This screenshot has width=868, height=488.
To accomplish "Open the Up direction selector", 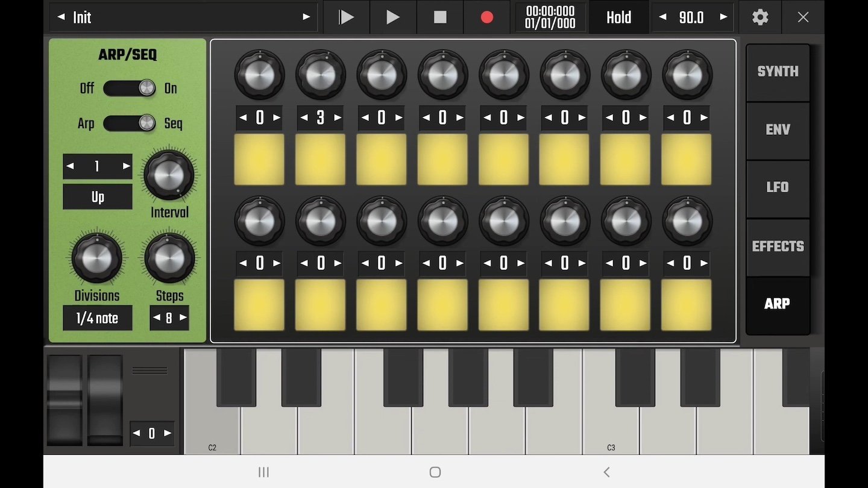I will click(x=98, y=197).
